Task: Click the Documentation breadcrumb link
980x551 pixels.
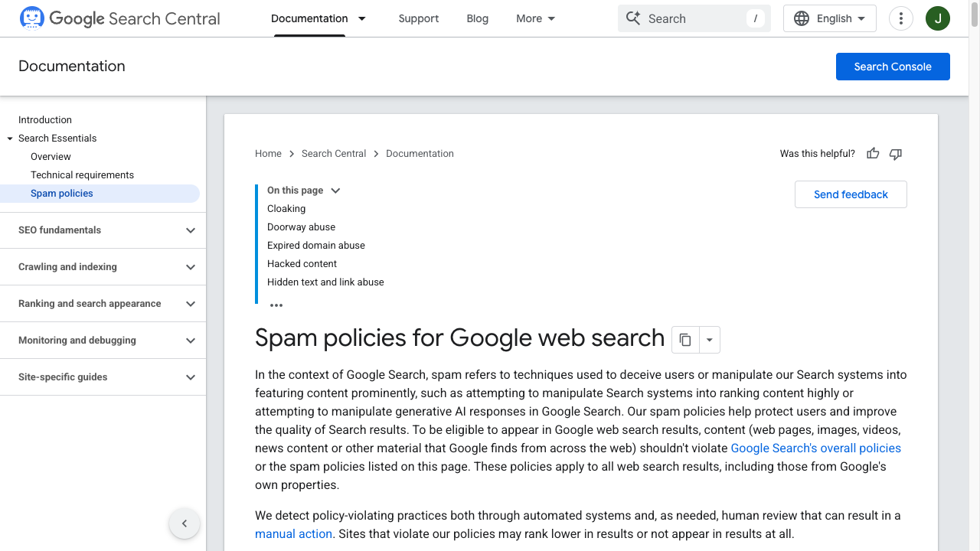Action: pos(420,154)
